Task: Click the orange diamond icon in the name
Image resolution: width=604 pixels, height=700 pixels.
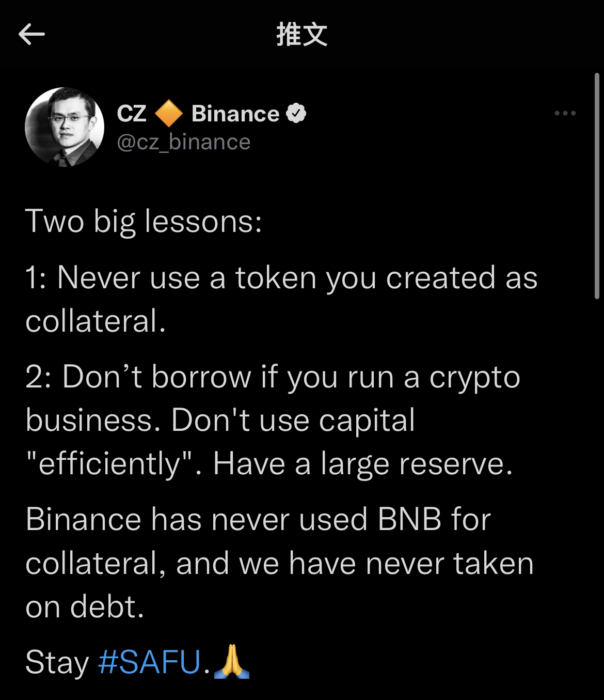Action: tap(169, 114)
